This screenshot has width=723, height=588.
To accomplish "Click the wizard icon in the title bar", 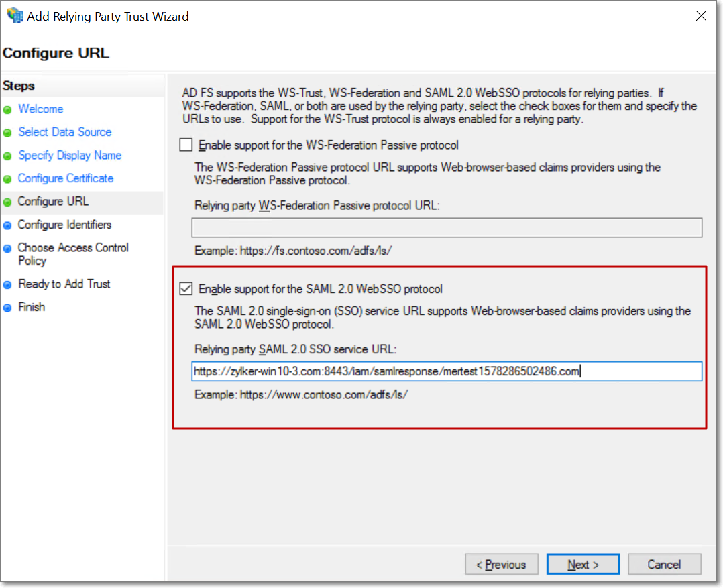I will 14,16.
